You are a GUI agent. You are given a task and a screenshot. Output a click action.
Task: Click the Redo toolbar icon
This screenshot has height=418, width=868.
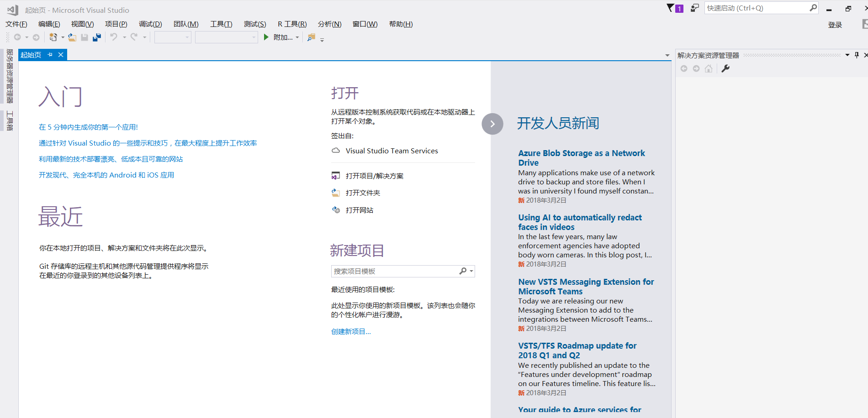(x=134, y=37)
